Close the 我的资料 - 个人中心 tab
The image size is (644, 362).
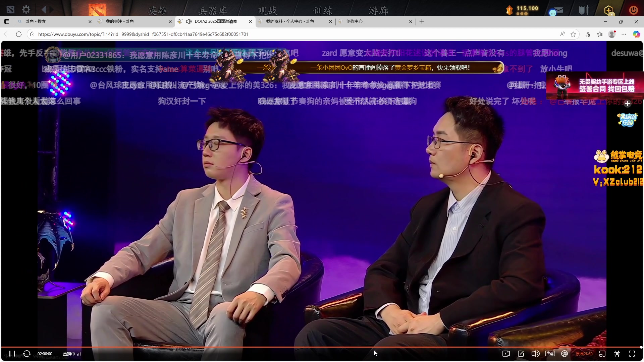click(x=330, y=21)
